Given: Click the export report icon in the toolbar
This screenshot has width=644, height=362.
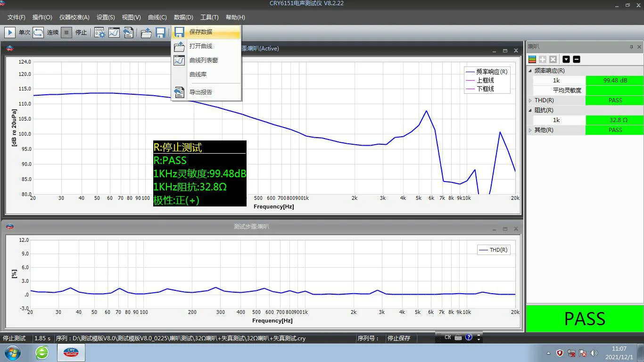Looking at the screenshot, I should tap(128, 33).
